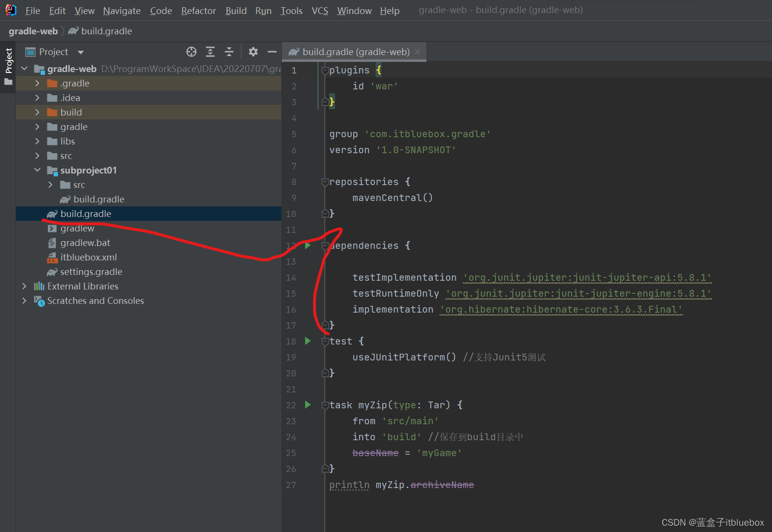The width and height of the screenshot is (772, 532).
Task: Fold the repositories block
Action: pyautogui.click(x=325, y=182)
